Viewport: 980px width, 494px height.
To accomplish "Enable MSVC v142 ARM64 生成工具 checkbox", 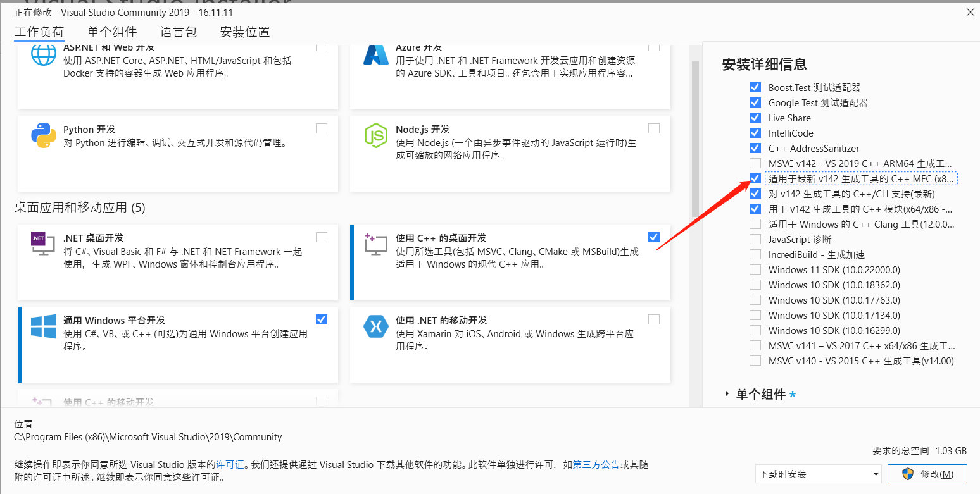I will click(x=755, y=163).
